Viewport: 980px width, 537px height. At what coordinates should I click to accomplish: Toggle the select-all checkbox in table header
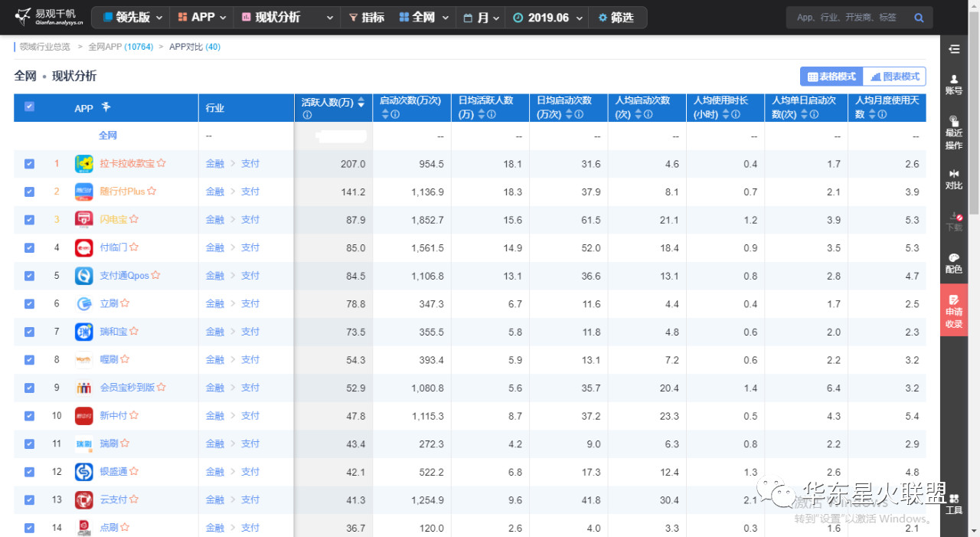(x=29, y=107)
